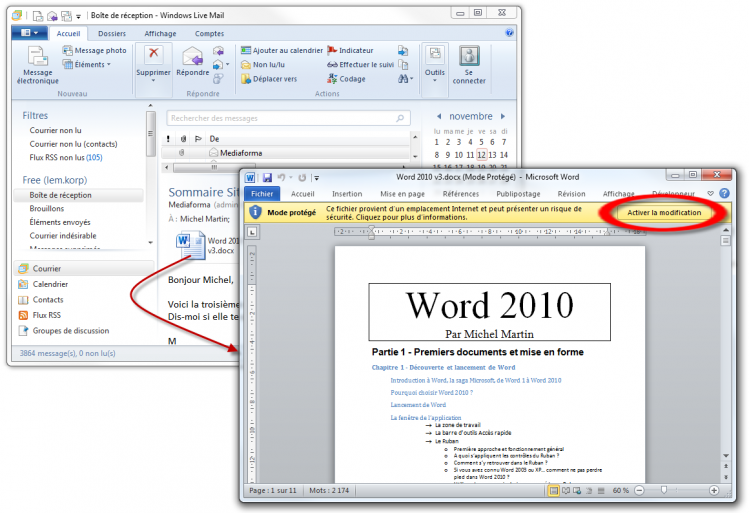
Task: Open the binoculars search dropdown
Action: pos(406,79)
